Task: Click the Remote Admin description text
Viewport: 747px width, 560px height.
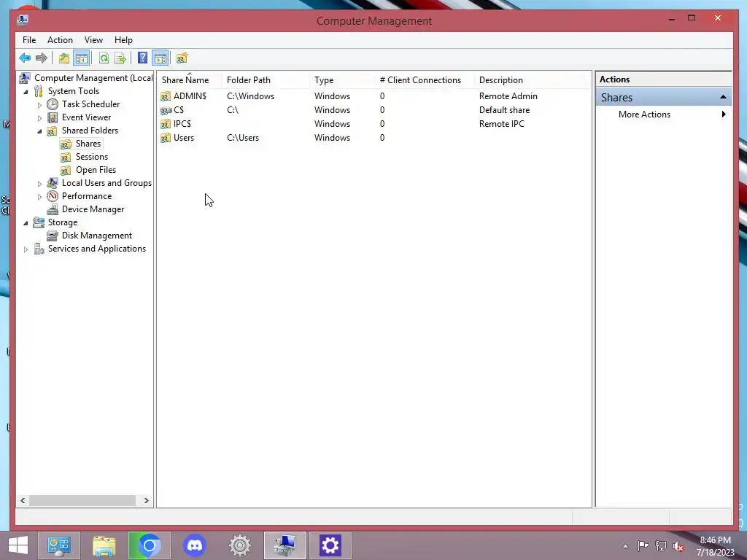Action: coord(508,96)
